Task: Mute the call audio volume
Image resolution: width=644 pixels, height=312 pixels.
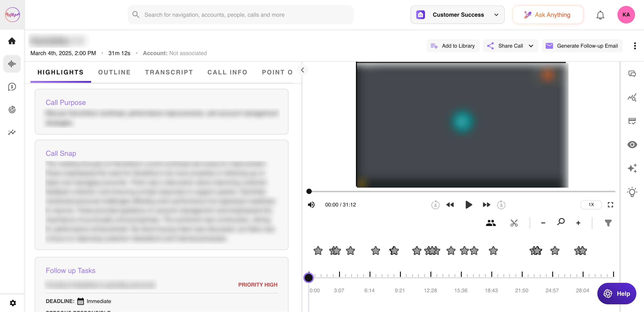Action: (311, 205)
